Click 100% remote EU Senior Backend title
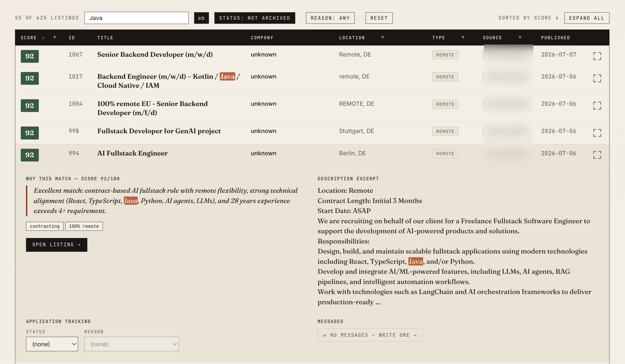 click(x=153, y=108)
